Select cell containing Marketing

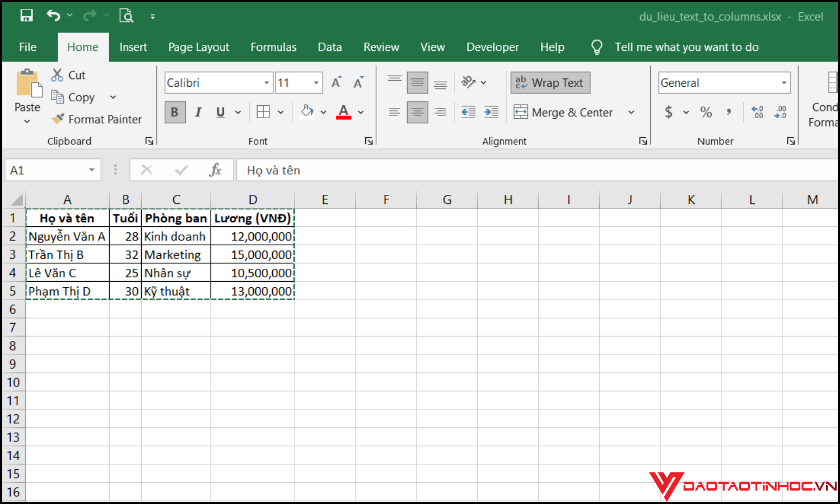176,255
